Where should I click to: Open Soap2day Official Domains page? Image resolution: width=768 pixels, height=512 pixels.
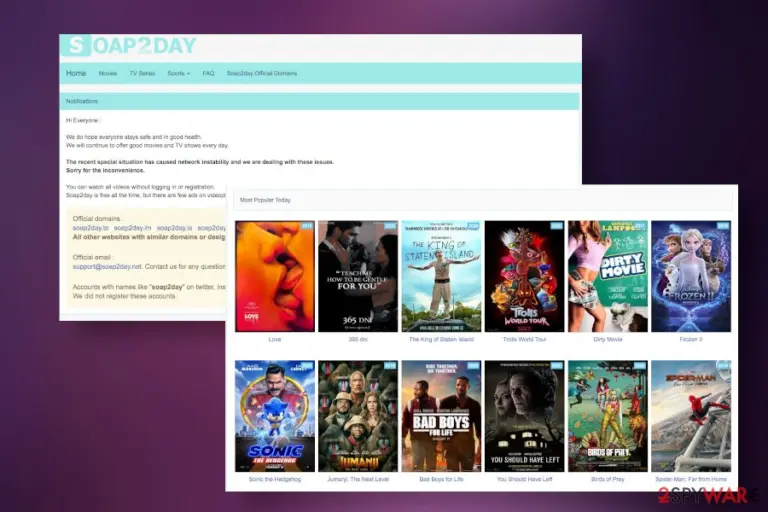pos(262,73)
